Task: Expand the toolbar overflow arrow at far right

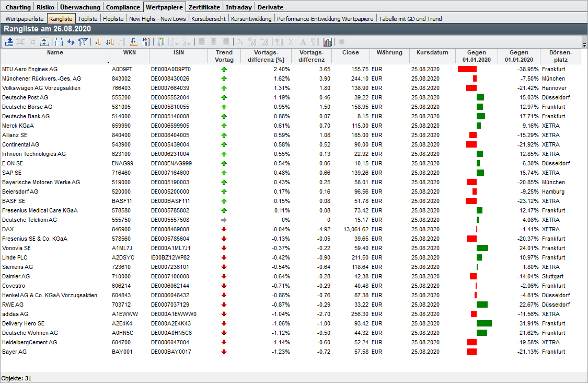Action: coord(584,44)
